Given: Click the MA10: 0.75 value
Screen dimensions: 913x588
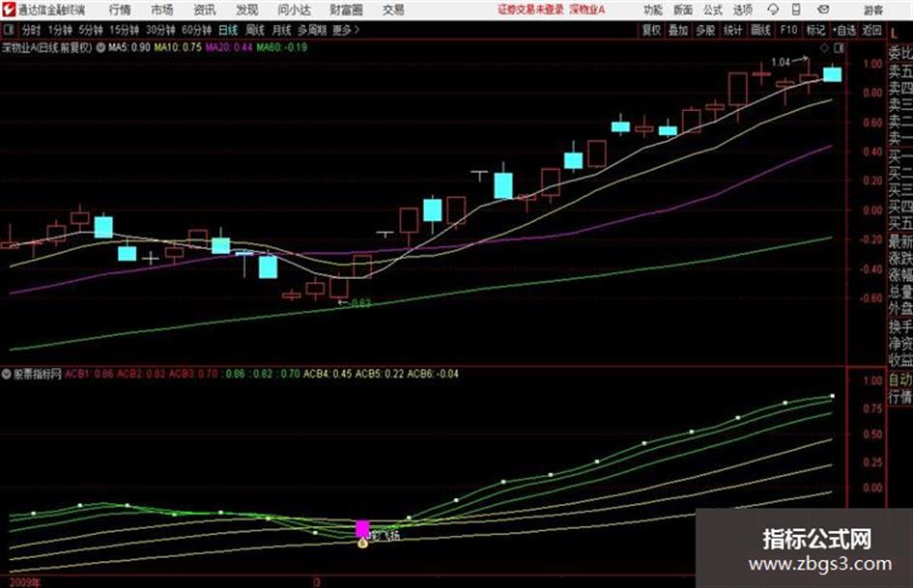Looking at the screenshot, I should (x=178, y=47).
